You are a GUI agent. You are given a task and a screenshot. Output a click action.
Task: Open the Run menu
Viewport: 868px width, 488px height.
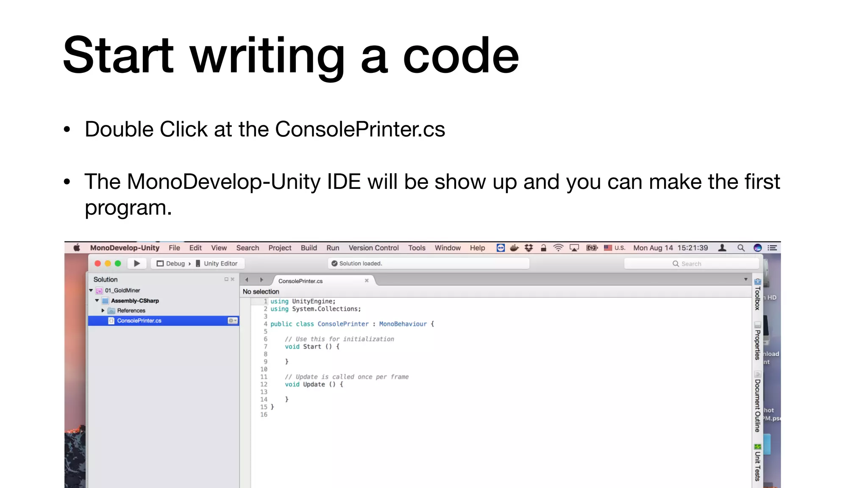(x=333, y=248)
